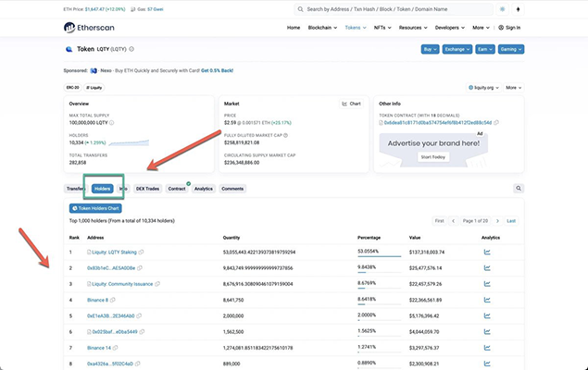
Task: Open the Earn dropdown button
Action: 485,49
